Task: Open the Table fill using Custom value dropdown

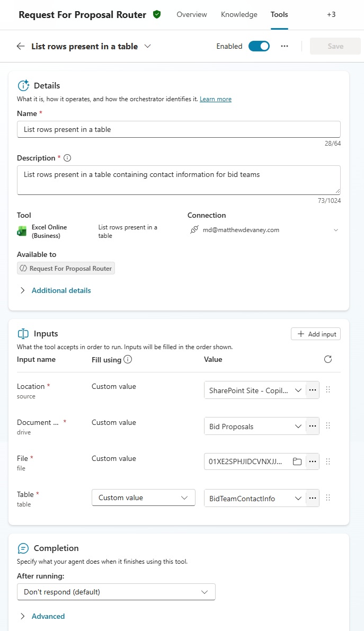Action: [143, 498]
